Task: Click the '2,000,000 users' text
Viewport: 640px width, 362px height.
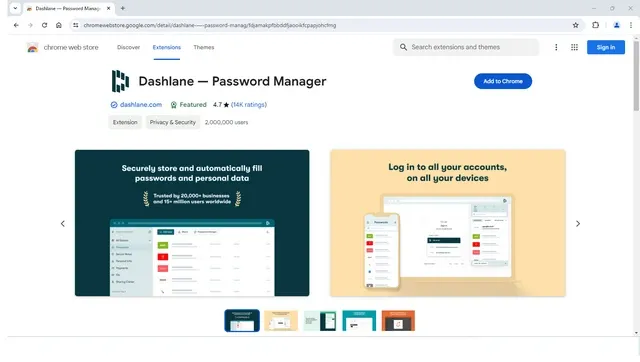Action: [x=227, y=122]
